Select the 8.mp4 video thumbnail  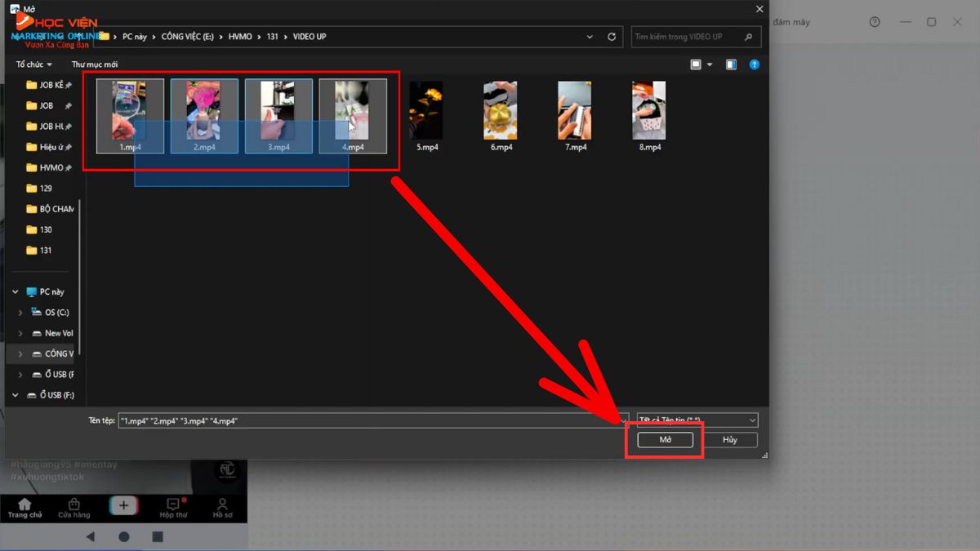coord(649,116)
